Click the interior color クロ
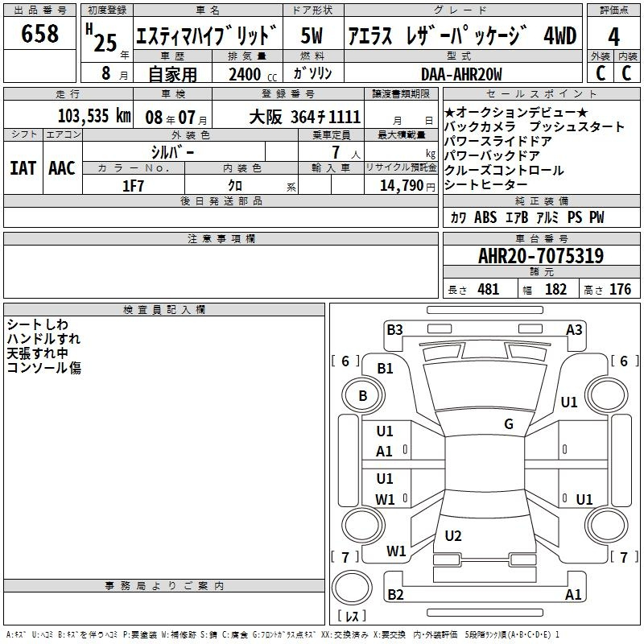 (235, 186)
